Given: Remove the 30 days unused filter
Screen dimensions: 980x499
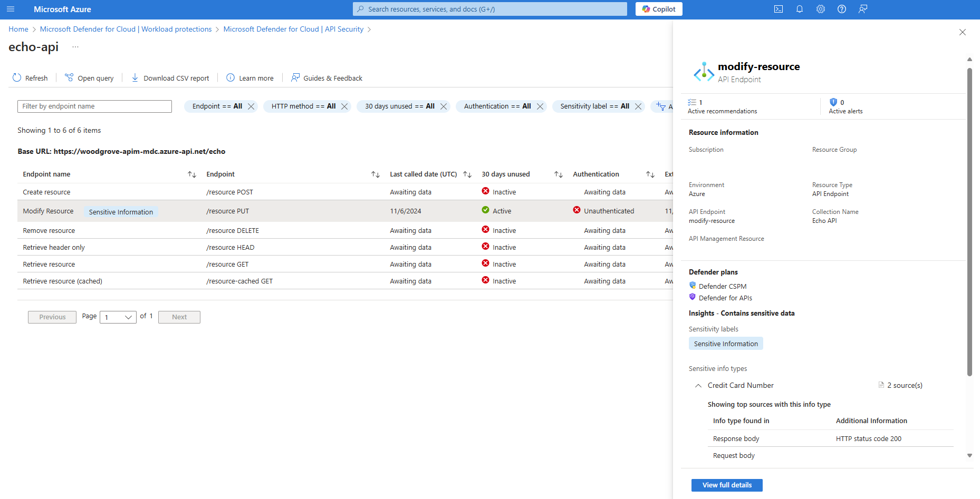Looking at the screenshot, I should pos(444,106).
